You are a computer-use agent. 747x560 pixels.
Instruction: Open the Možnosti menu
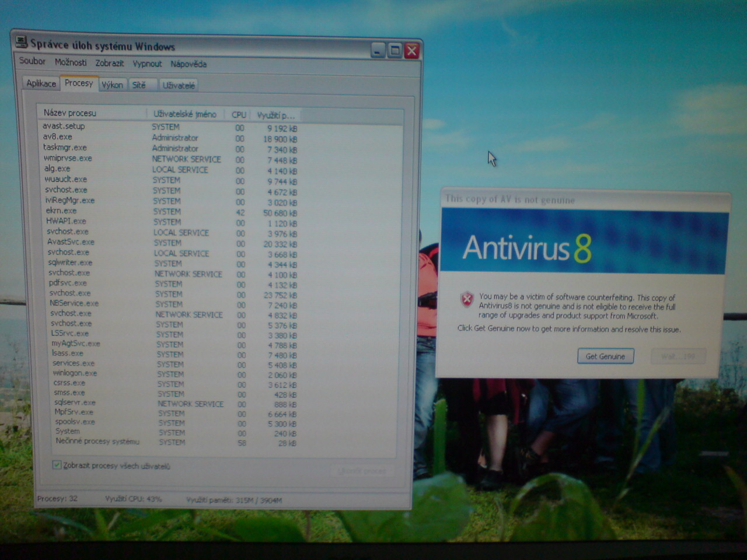tap(71, 62)
